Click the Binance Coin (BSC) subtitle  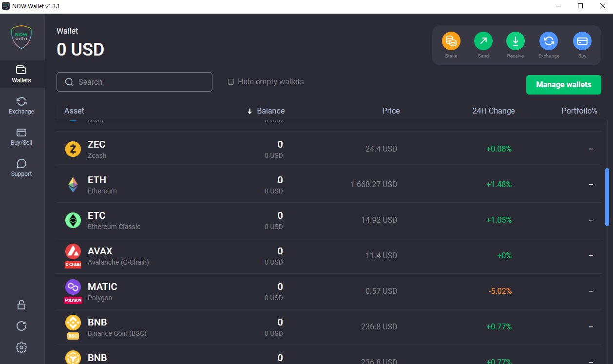tap(117, 333)
